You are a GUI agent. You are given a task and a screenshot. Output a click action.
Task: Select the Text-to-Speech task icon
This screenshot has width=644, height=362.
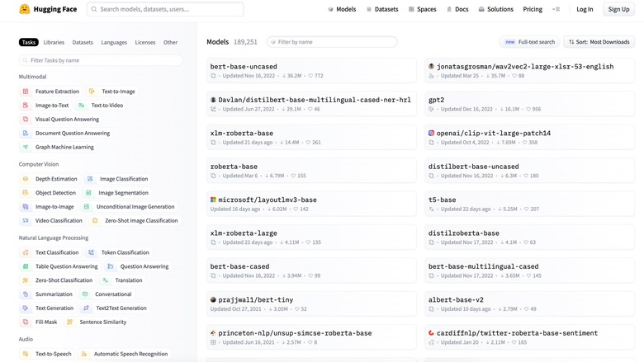pos(26,354)
